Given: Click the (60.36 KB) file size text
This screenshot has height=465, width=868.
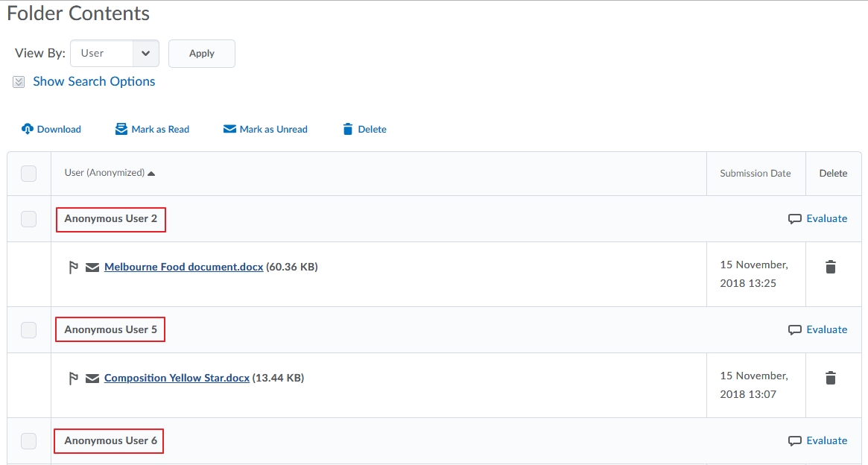Looking at the screenshot, I should tap(292, 267).
